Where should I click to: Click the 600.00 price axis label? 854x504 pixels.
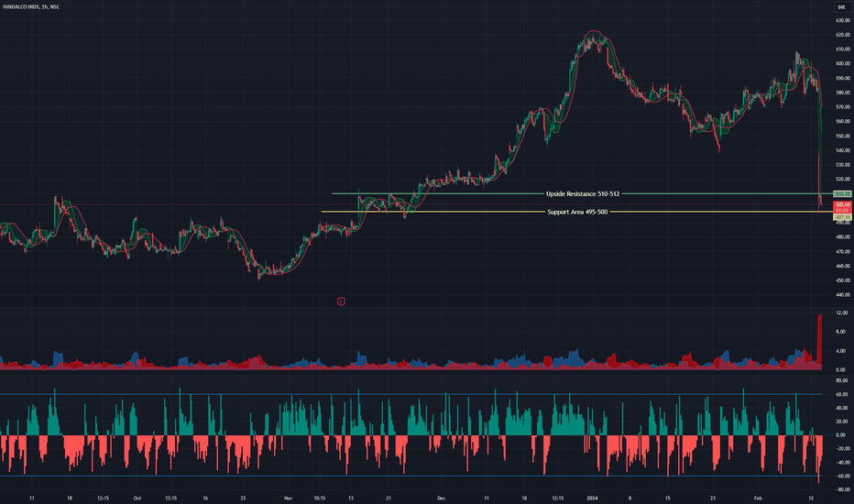coord(843,64)
